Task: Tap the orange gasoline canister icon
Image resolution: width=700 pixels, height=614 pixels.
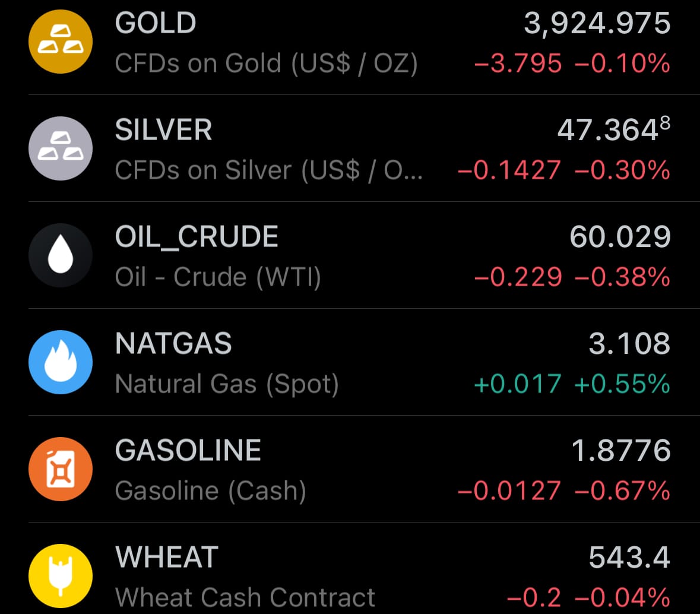Action: click(61, 469)
